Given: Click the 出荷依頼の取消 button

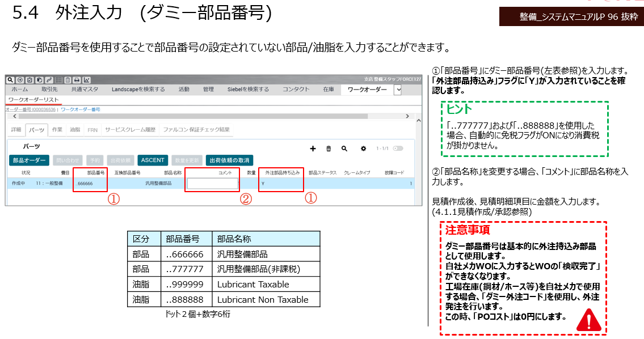Looking at the screenshot, I should [x=229, y=160].
